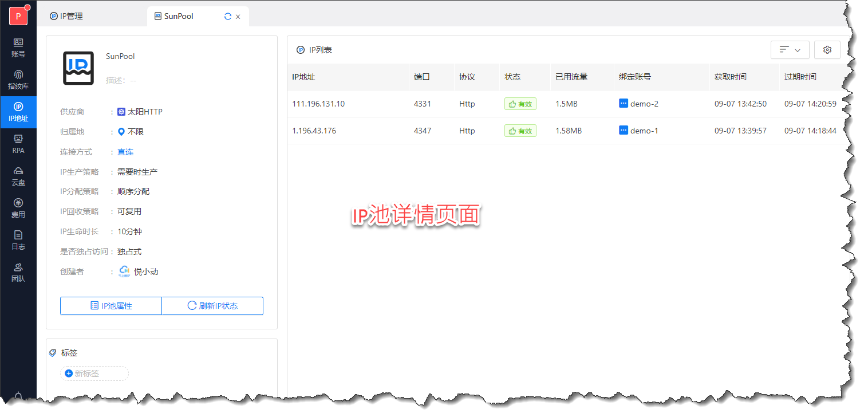Click the IP地址 column header
This screenshot has width=868, height=417.
(x=348, y=77)
